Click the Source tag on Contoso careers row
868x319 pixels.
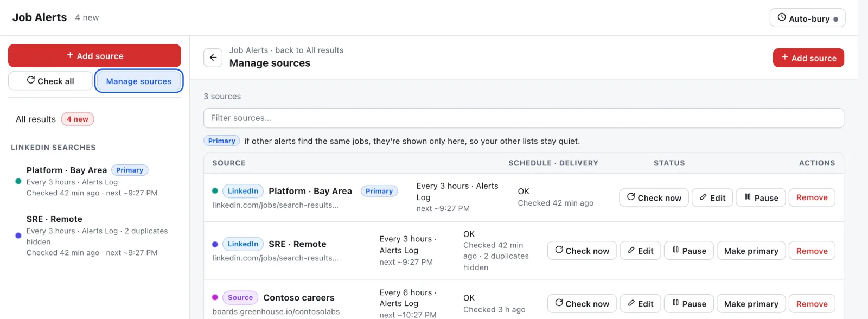coord(240,297)
